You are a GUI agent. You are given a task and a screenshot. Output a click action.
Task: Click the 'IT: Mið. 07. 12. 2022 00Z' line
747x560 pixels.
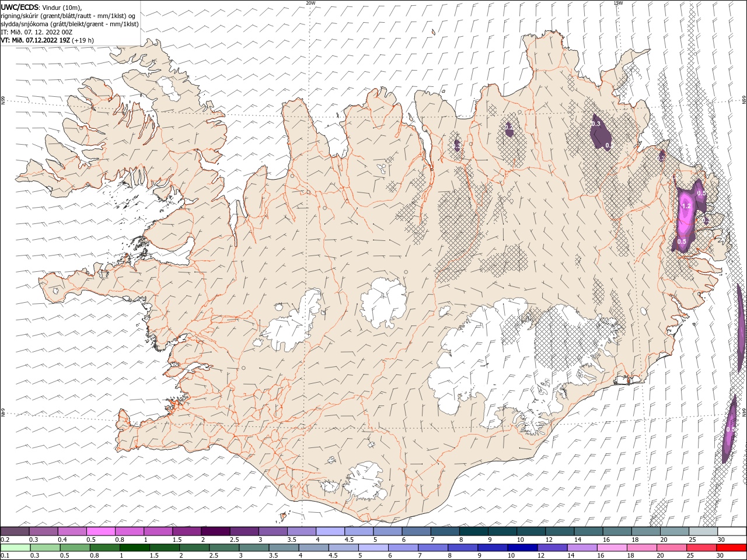click(37, 32)
